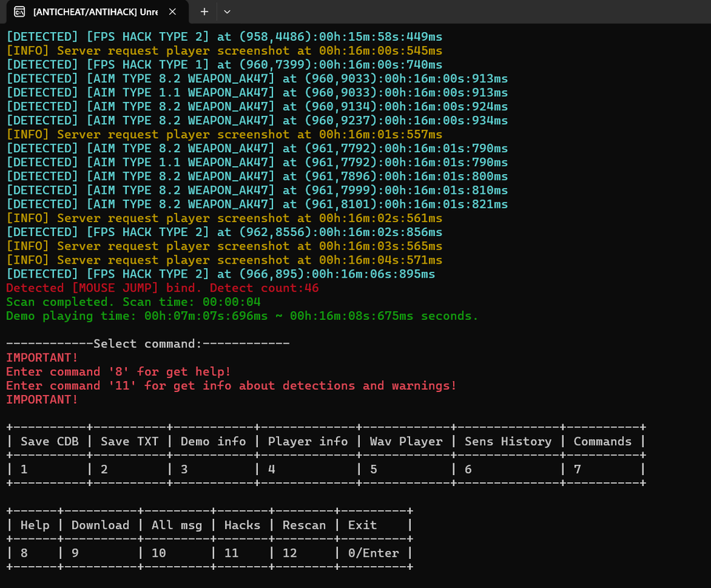Click the green Scan completed line
This screenshot has width=711, height=588.
coord(133,302)
